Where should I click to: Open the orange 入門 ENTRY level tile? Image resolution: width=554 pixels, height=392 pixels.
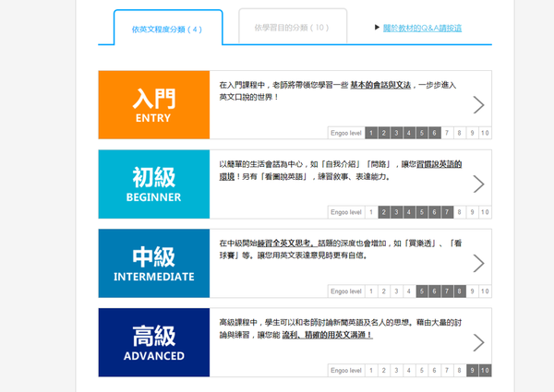152,104
